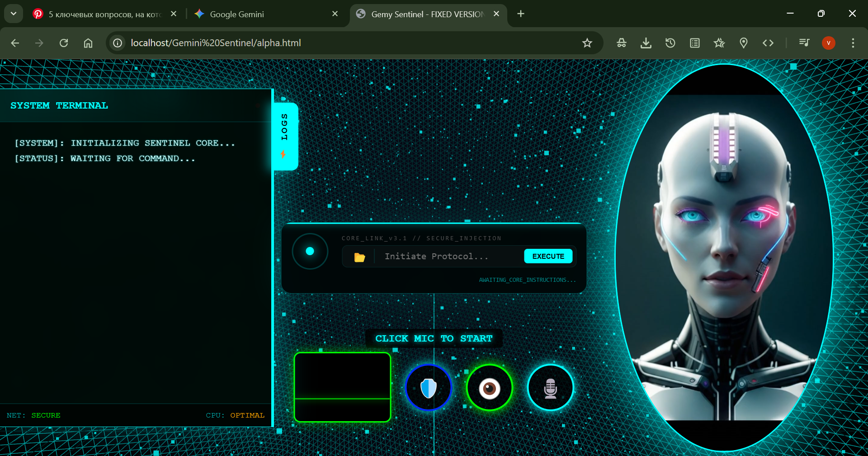Viewport: 868px width, 456px height.
Task: Bookmark this page with star icon
Action: 587,43
